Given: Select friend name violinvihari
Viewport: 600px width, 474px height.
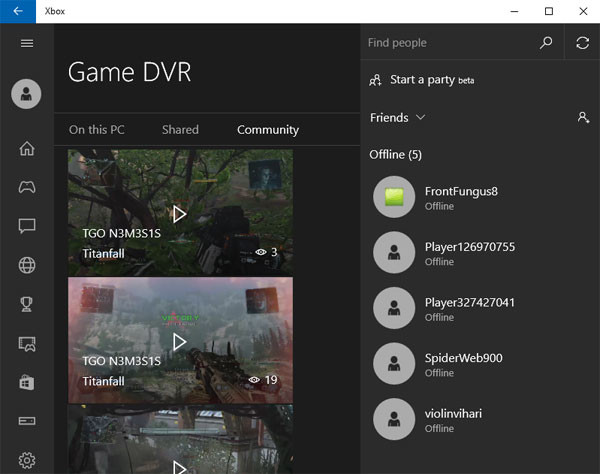Looking at the screenshot, I should point(453,414).
